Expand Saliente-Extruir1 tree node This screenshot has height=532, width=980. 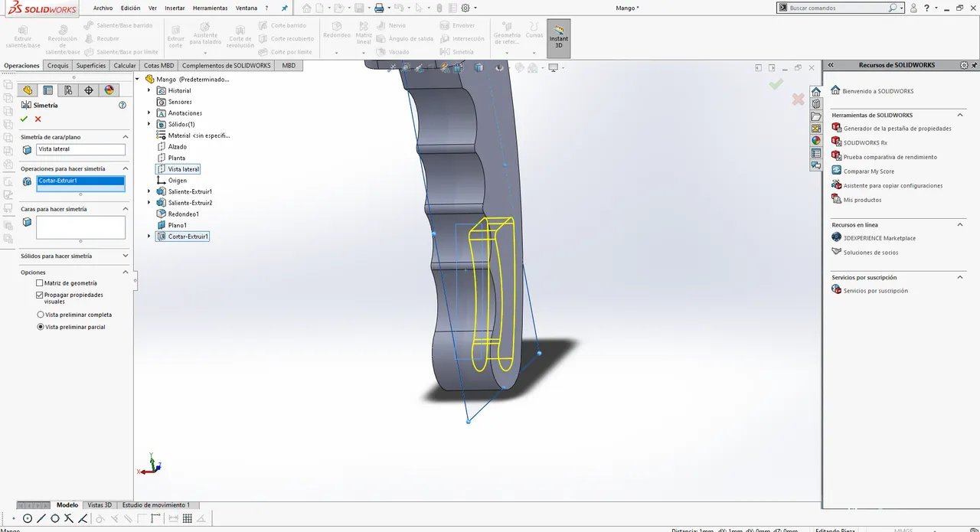[x=149, y=191]
